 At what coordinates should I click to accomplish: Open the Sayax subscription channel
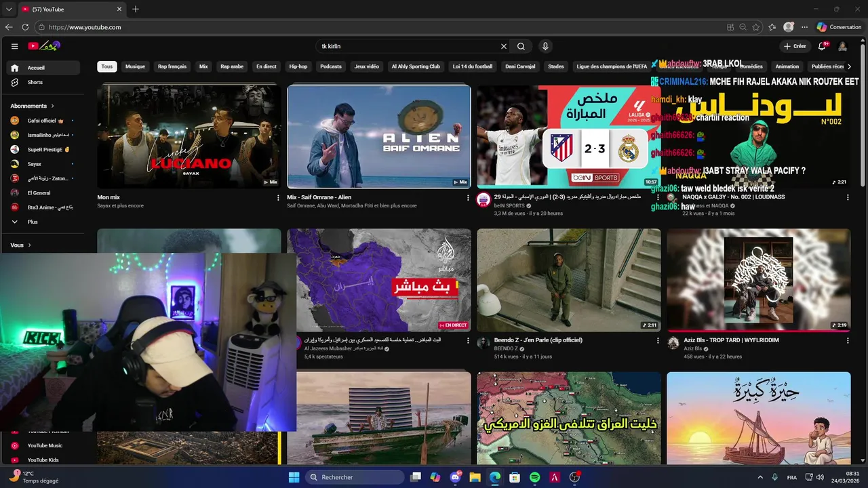pos(43,164)
